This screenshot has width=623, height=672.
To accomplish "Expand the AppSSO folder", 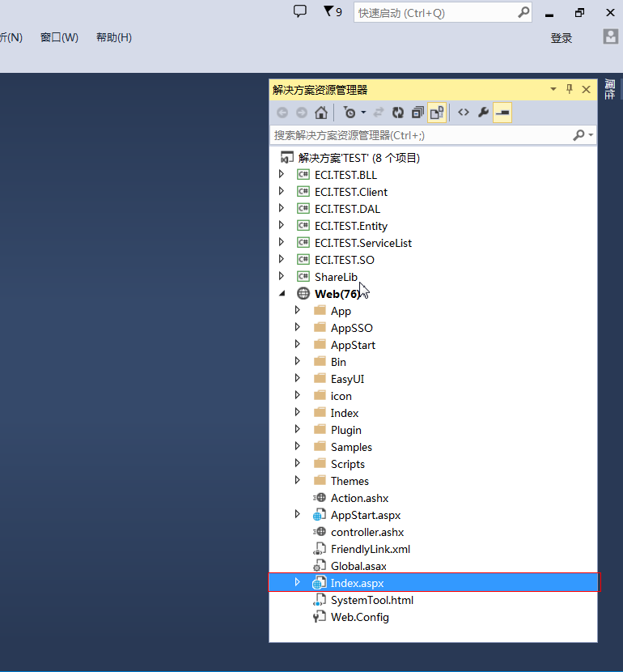I will click(298, 327).
